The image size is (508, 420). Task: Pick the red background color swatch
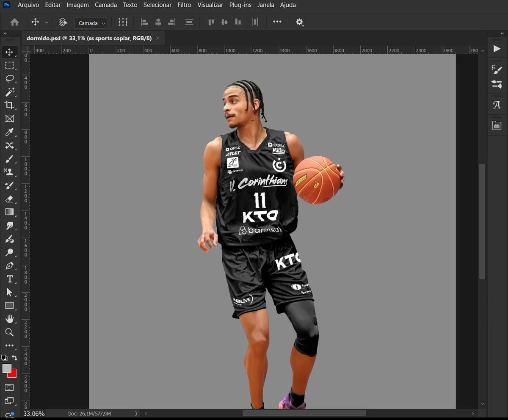coord(13,374)
